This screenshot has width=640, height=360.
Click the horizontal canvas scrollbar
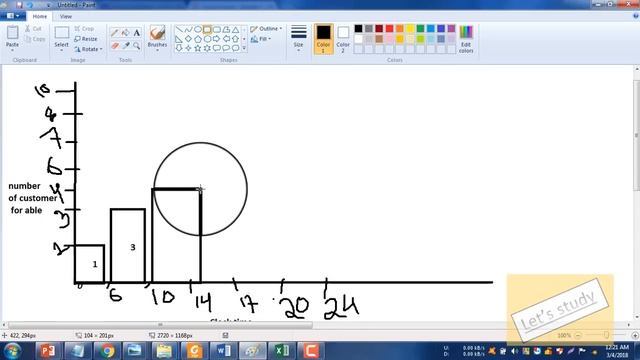click(x=160, y=325)
